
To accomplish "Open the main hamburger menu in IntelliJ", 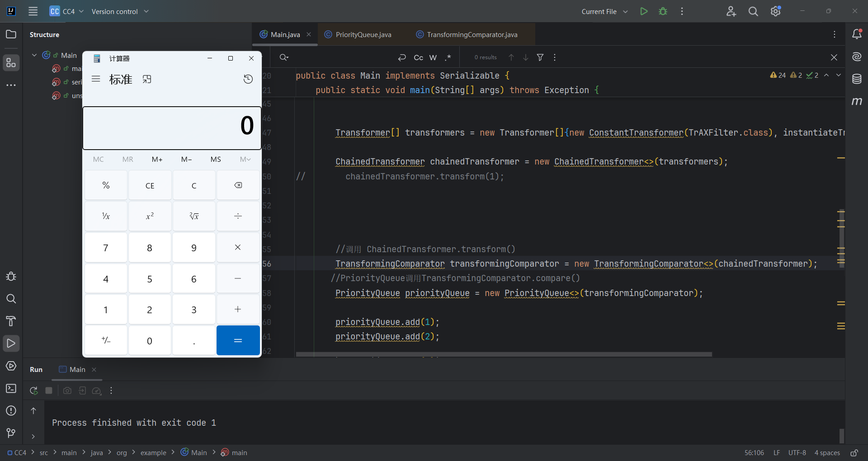I will click(x=33, y=11).
